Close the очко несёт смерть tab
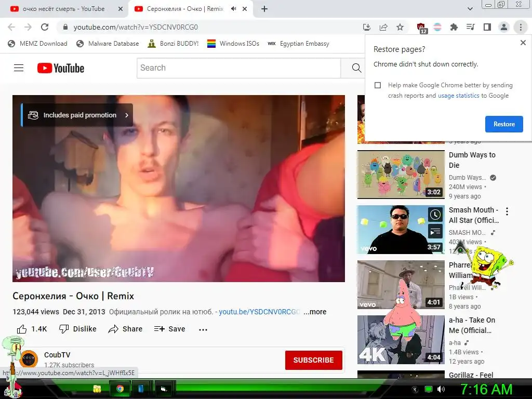 click(x=120, y=9)
